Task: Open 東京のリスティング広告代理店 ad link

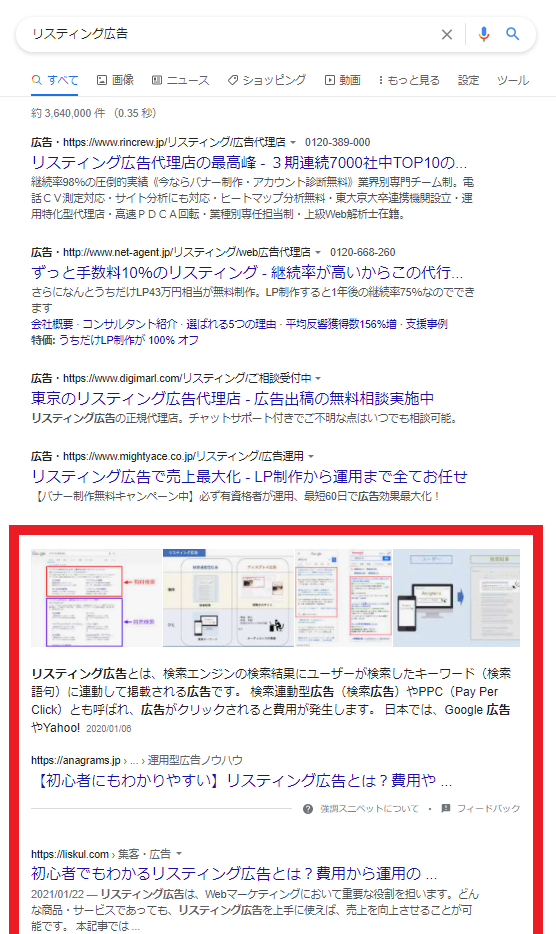Action: 232,398
